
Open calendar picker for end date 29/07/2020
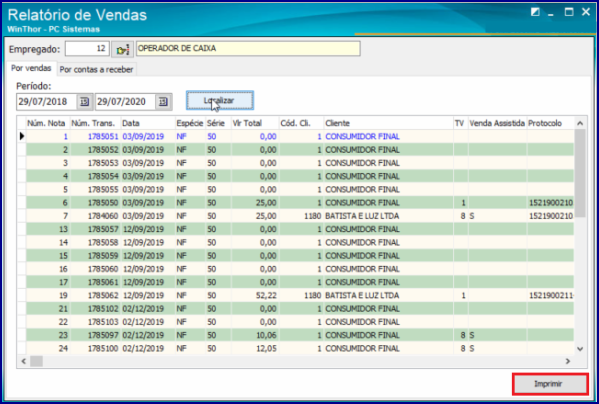(x=163, y=102)
